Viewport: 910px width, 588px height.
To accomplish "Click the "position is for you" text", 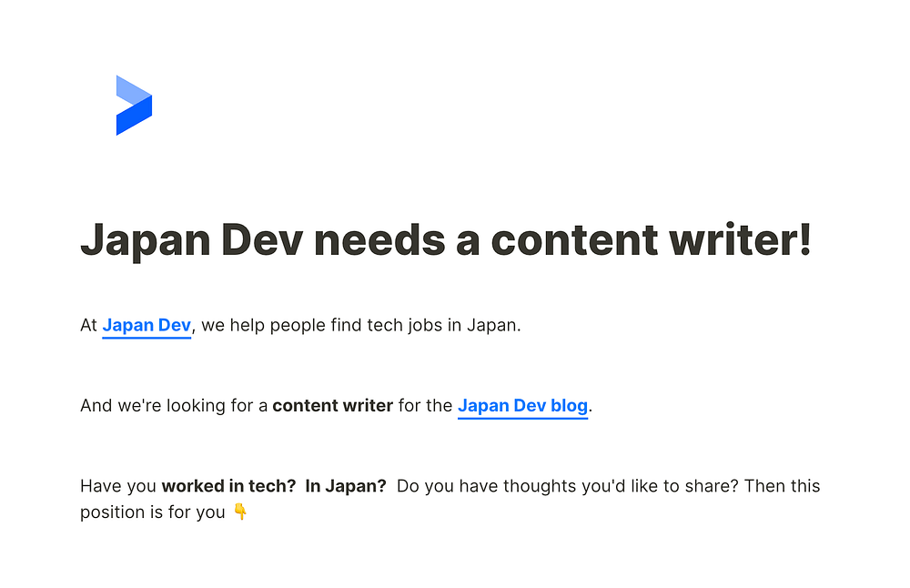I will click(x=152, y=512).
